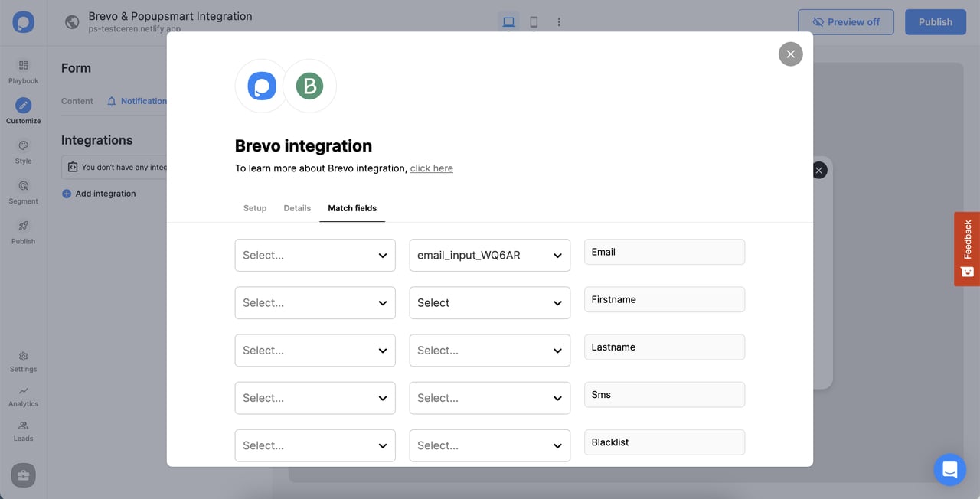Click the Firstname field box

tap(665, 299)
